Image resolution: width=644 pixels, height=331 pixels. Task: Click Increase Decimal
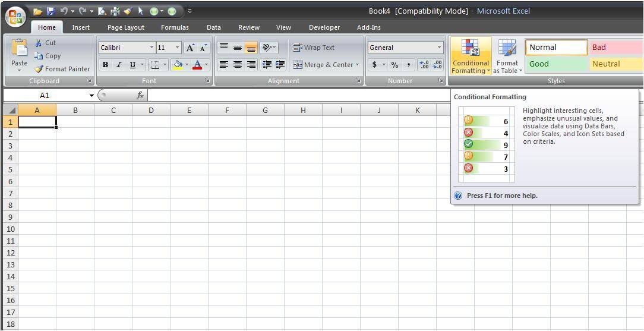click(424, 64)
